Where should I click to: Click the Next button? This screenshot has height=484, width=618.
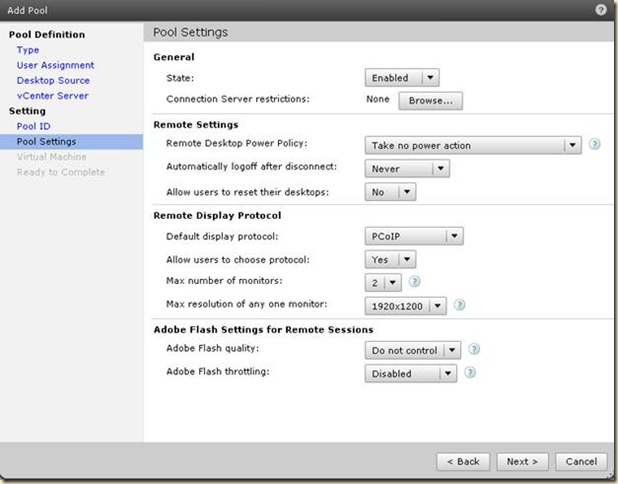[x=522, y=461]
